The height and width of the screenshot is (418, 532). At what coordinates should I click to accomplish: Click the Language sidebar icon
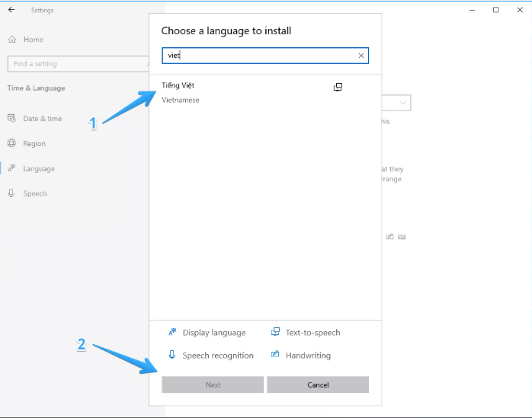[11, 168]
